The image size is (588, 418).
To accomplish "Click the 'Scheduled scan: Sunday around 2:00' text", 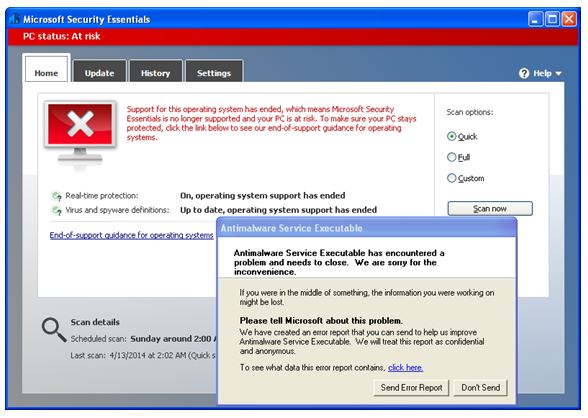I will pos(143,339).
